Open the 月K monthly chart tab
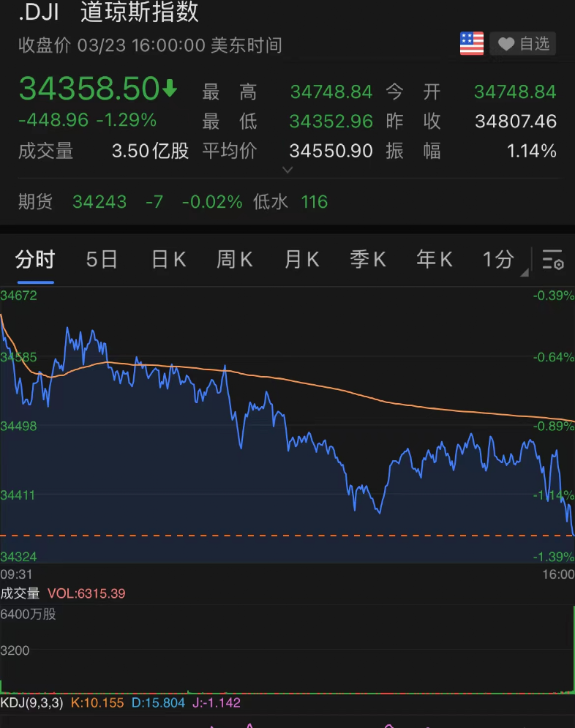 click(301, 260)
